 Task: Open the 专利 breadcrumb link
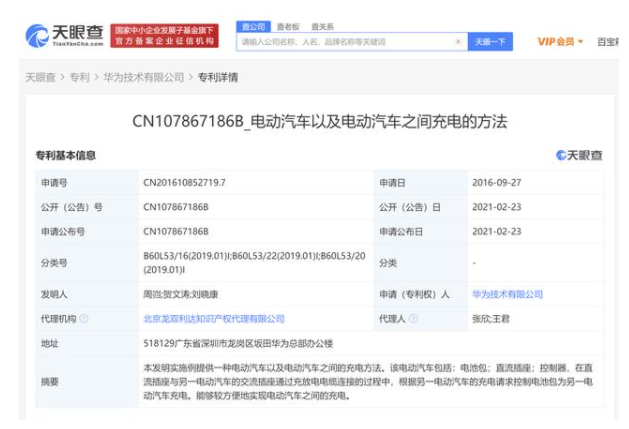[78, 77]
